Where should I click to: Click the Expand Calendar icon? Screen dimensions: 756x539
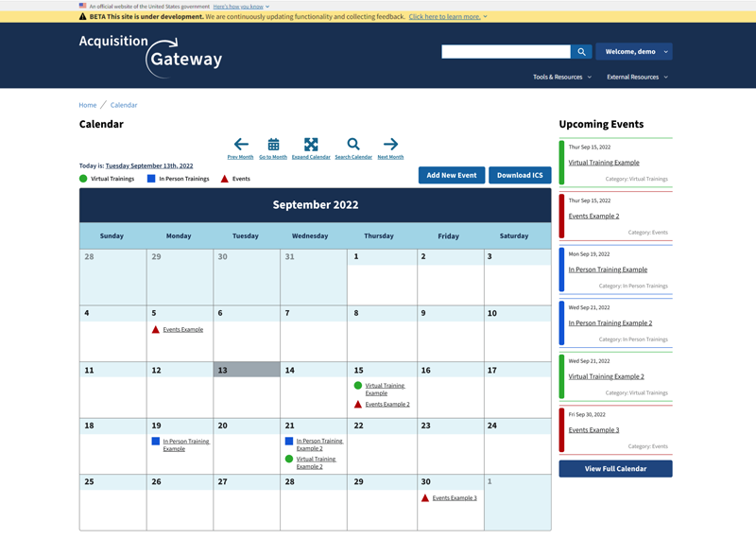pyautogui.click(x=311, y=145)
